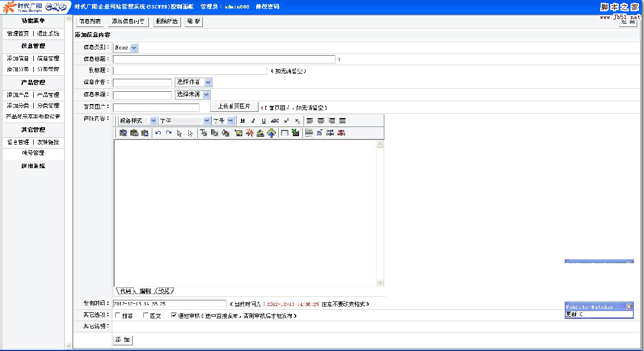Click the 刷新 refresh button
This screenshot has width=644, height=351.
(x=193, y=21)
